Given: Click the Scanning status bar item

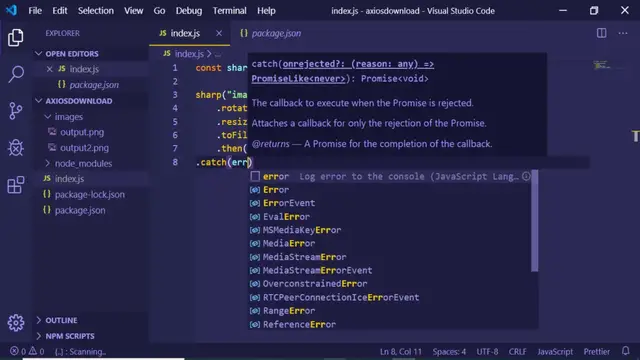Looking at the screenshot, I should tap(80, 351).
